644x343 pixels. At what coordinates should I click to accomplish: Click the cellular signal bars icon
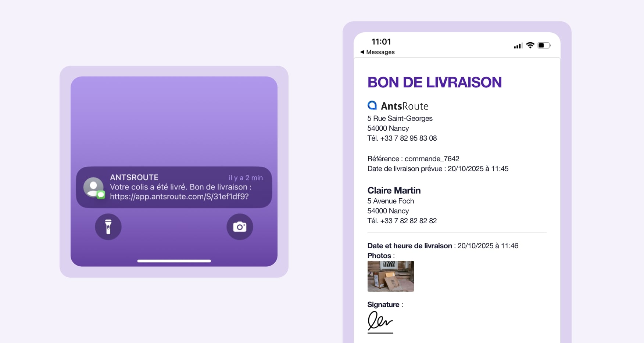pyautogui.click(x=518, y=45)
